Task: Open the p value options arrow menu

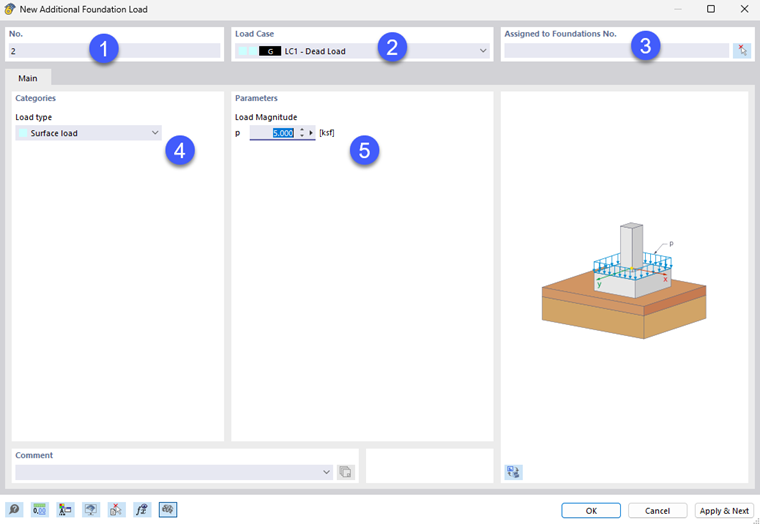Action: point(311,133)
